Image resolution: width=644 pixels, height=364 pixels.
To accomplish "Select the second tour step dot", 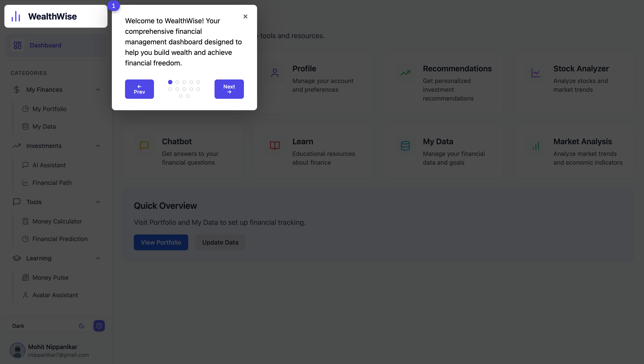I will point(177,82).
